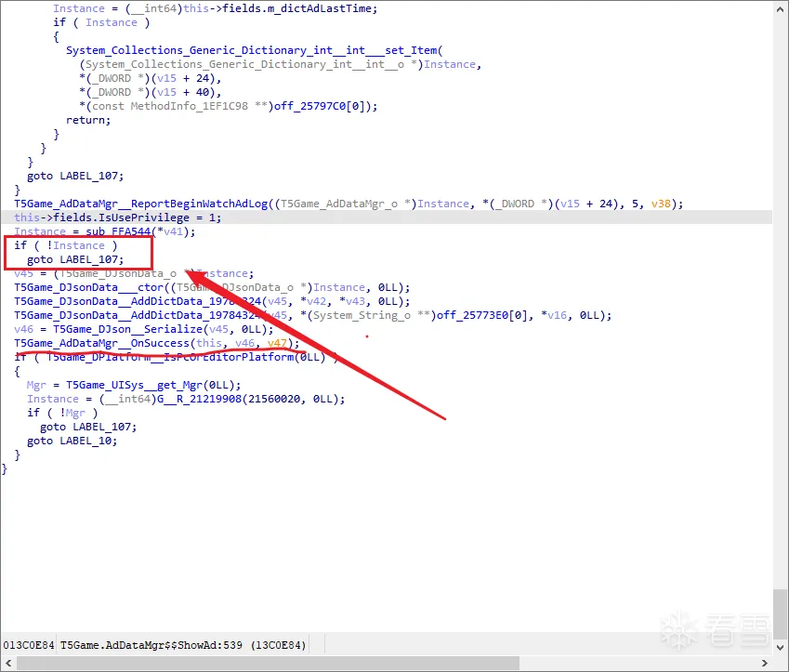Click T5Game_DJsonData___ctor function call
Screen dimensions: 789x672
[x=91, y=287]
